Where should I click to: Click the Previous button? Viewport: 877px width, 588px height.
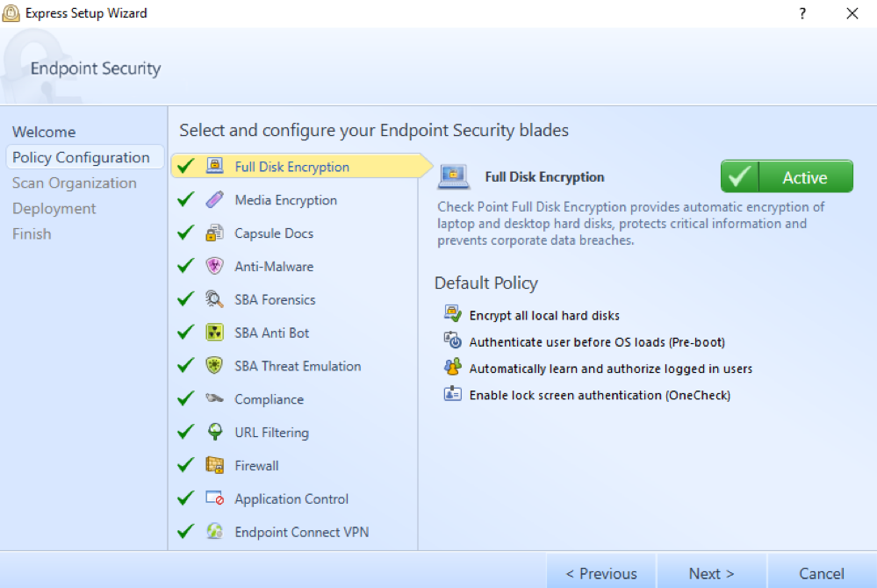point(601,573)
